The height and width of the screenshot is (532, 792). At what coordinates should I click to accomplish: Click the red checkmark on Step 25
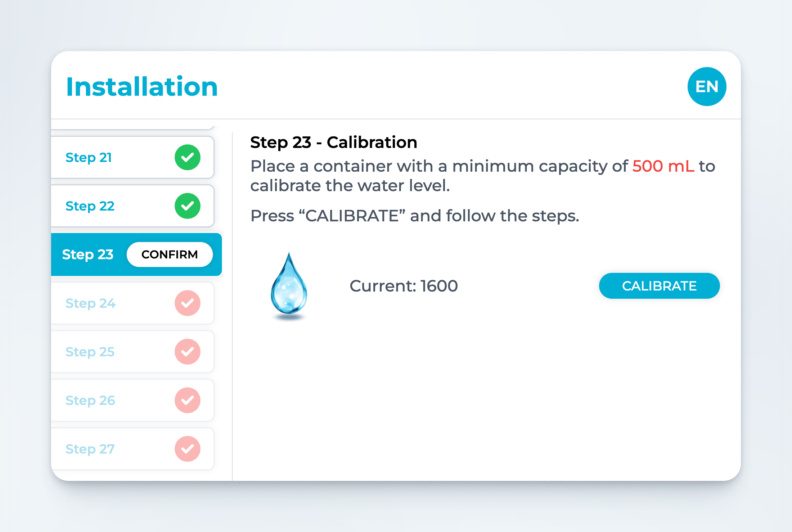click(188, 352)
